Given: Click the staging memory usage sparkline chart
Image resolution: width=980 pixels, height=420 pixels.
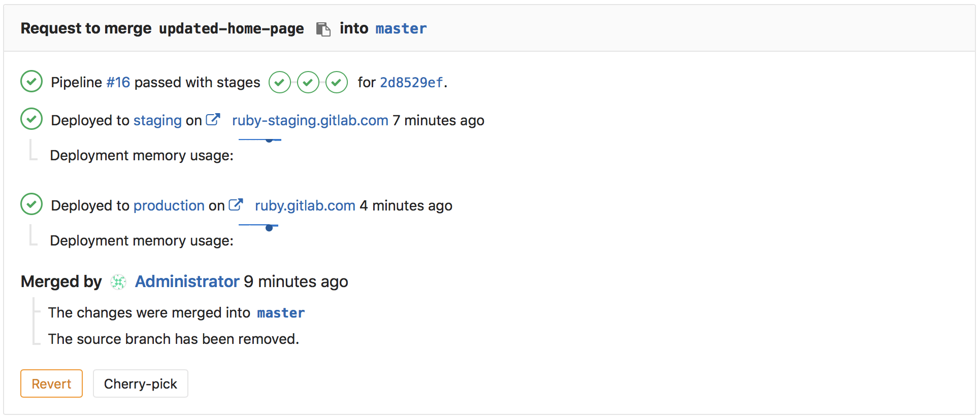Looking at the screenshot, I should point(260,139).
